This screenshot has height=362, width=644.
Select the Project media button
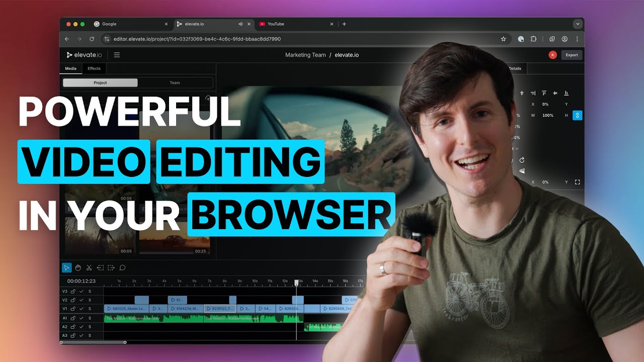point(100,83)
